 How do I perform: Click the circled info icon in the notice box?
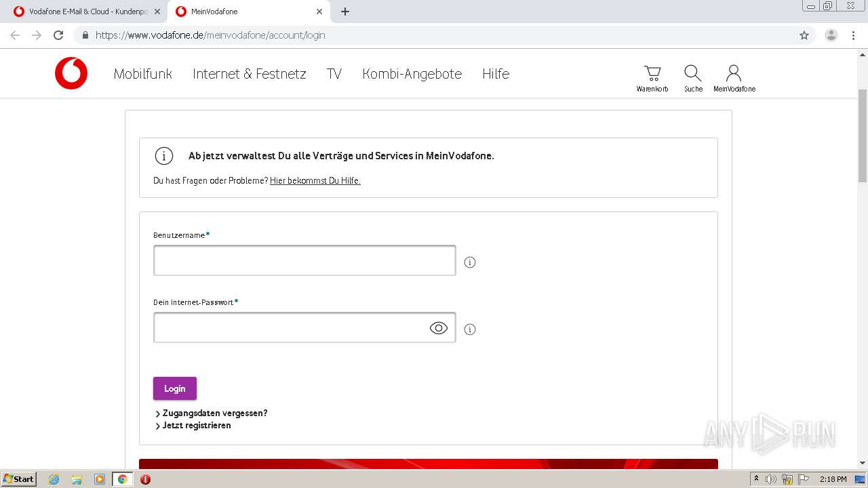point(164,156)
